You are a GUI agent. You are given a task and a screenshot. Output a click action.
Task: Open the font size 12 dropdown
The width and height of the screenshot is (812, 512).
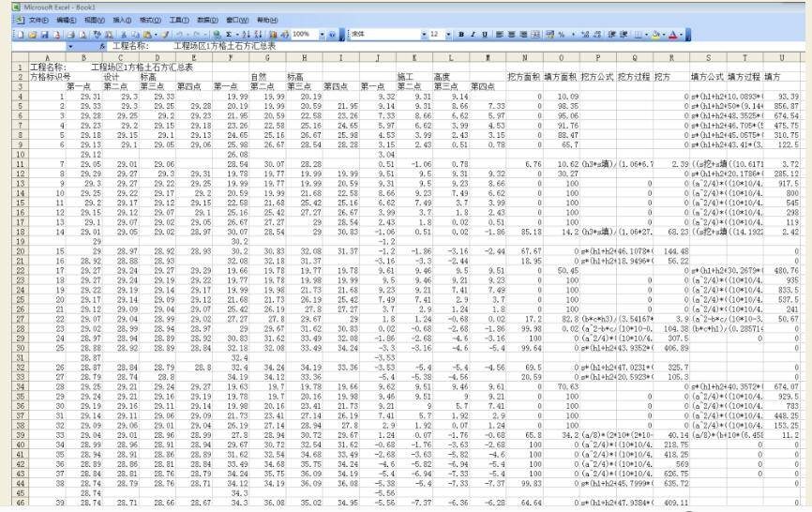click(448, 34)
